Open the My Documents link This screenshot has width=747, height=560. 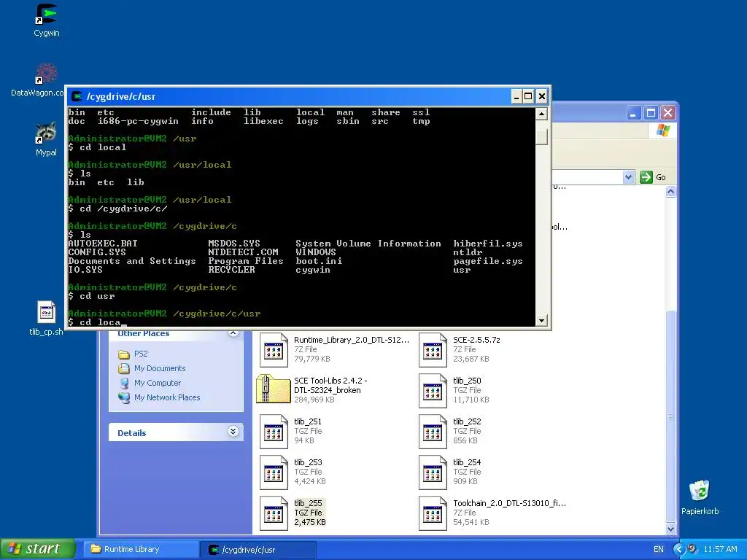(x=160, y=368)
